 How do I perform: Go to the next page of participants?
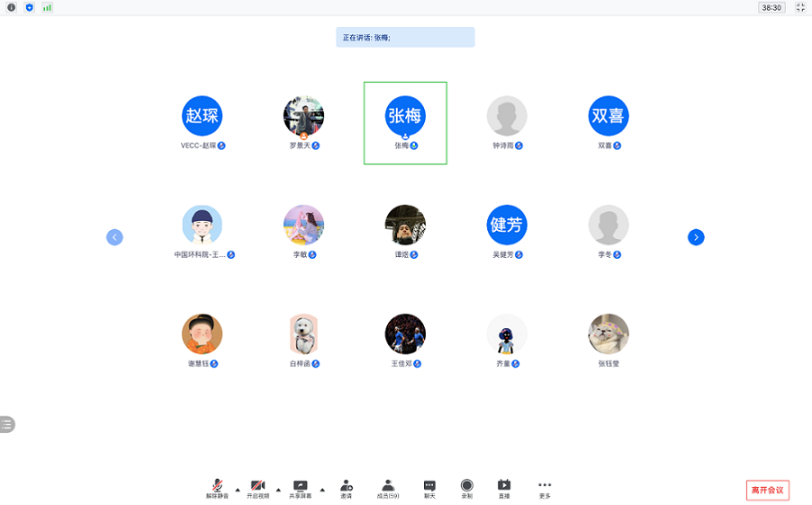pyautogui.click(x=696, y=237)
